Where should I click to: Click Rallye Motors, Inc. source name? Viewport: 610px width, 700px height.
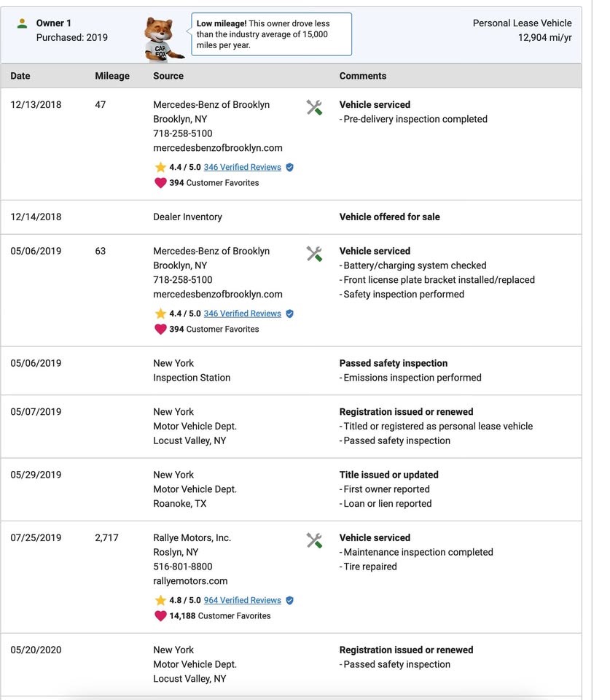192,537
